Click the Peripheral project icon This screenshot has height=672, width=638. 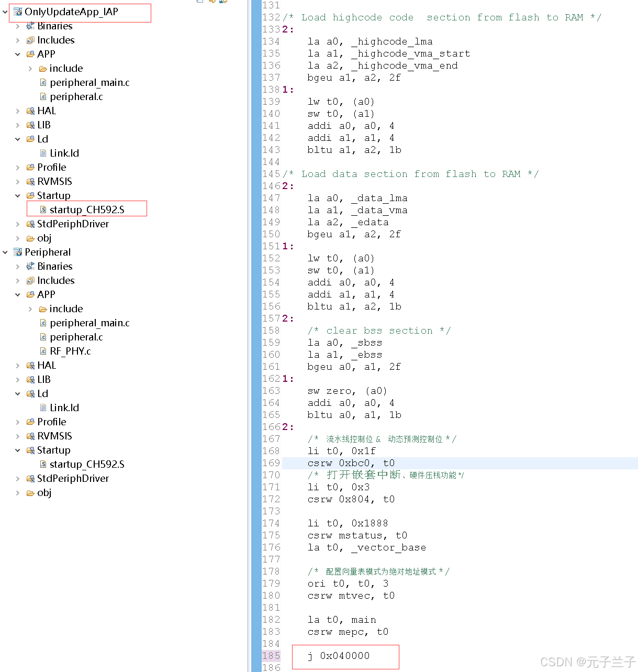(18, 252)
